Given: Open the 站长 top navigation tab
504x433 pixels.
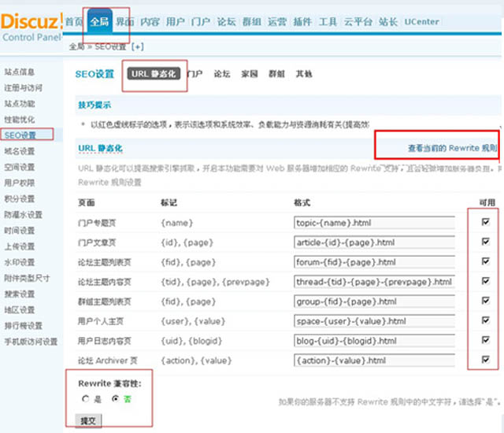Looking at the screenshot, I should [388, 21].
